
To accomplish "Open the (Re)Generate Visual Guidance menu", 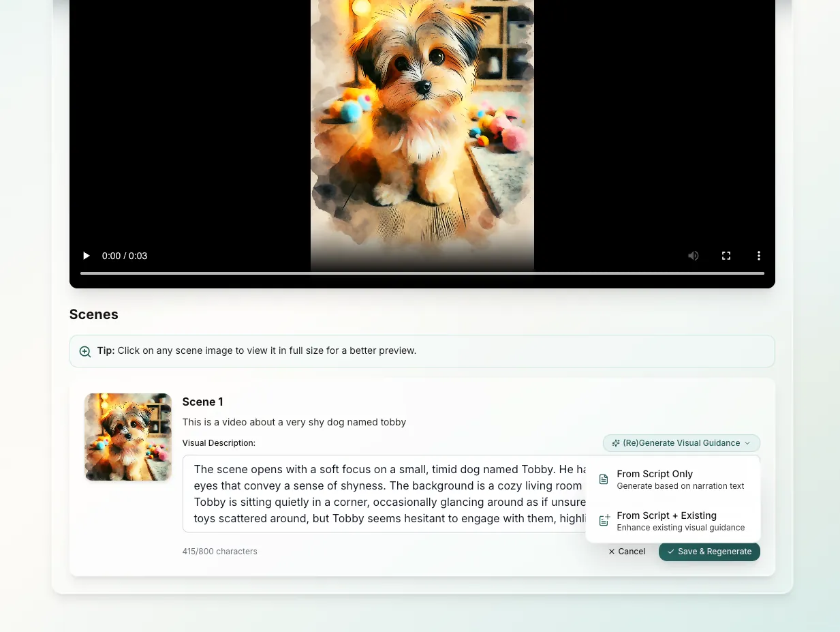I will 681,443.
